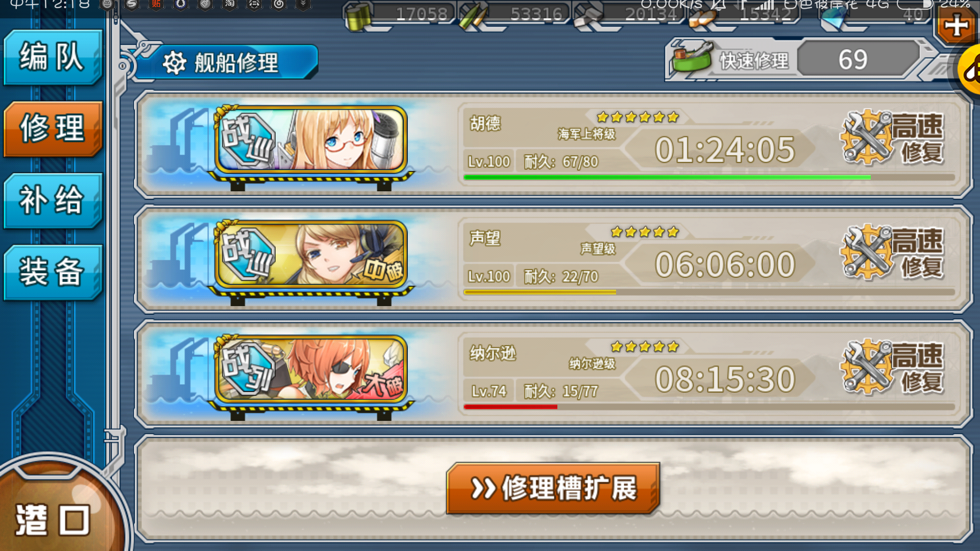Click the 舰船修理 gear icon

pos(174,63)
